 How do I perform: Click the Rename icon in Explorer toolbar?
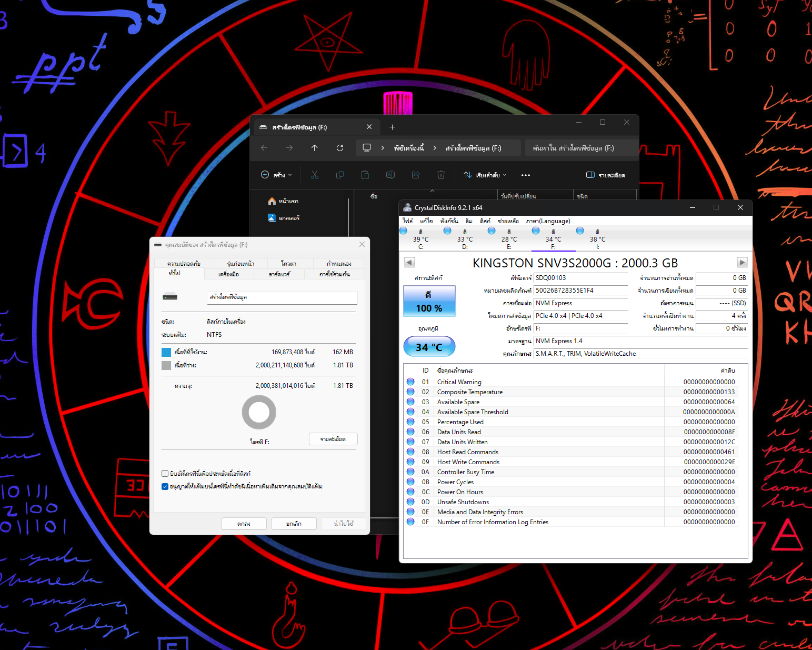pos(390,175)
